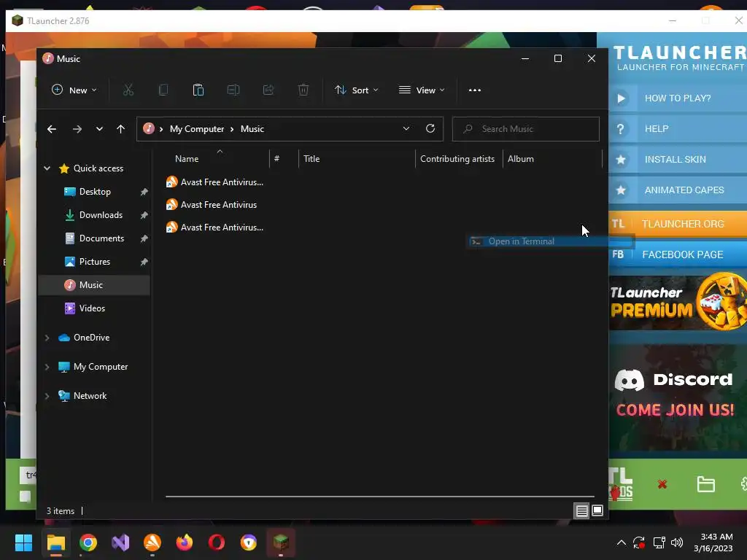Sort by Album column header
This screenshot has width=747, height=560.
pyautogui.click(x=521, y=159)
